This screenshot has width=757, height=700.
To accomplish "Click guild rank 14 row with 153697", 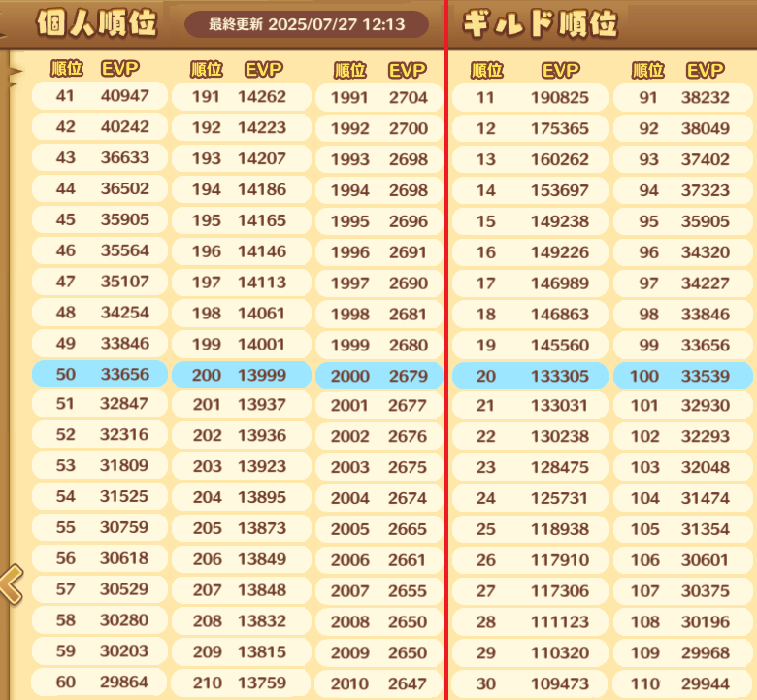I will [x=530, y=190].
